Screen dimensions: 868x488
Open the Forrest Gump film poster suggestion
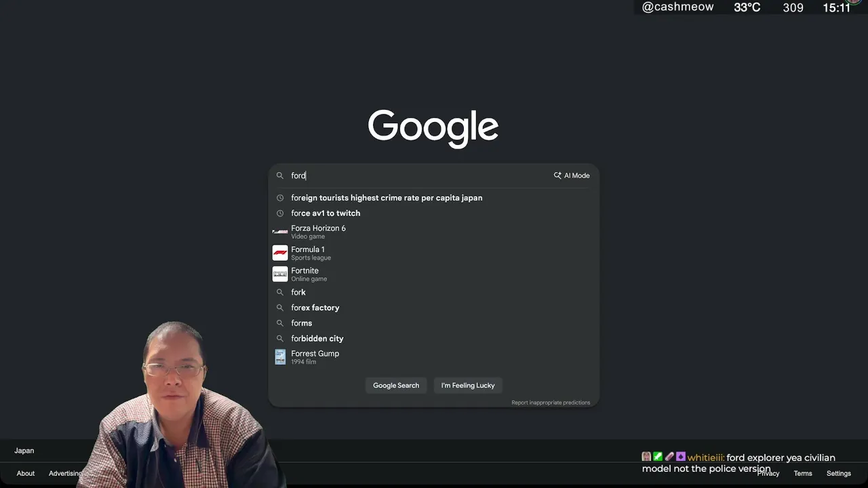pos(280,357)
